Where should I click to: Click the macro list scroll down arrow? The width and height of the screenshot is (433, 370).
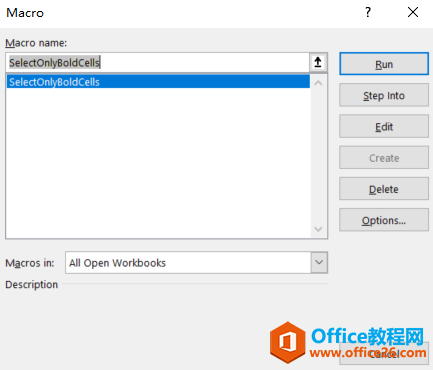tap(318, 229)
